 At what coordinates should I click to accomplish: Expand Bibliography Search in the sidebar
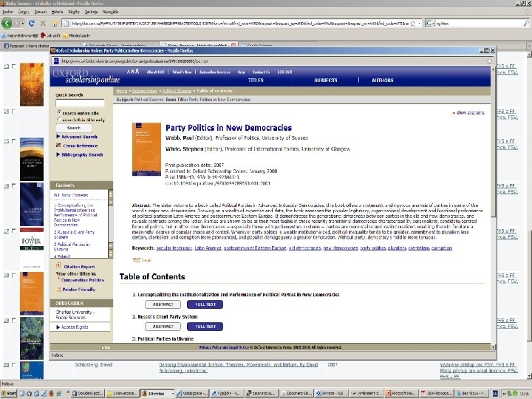tap(79, 154)
